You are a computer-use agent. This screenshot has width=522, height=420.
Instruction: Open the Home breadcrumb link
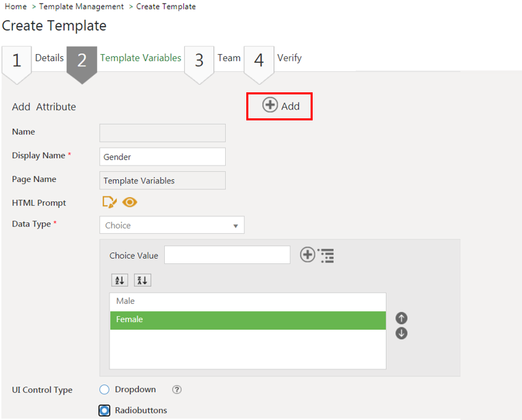coord(16,7)
